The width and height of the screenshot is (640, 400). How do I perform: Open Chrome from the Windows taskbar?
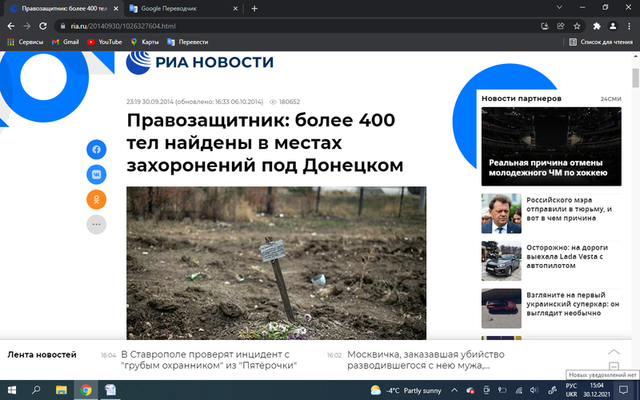pos(87,389)
